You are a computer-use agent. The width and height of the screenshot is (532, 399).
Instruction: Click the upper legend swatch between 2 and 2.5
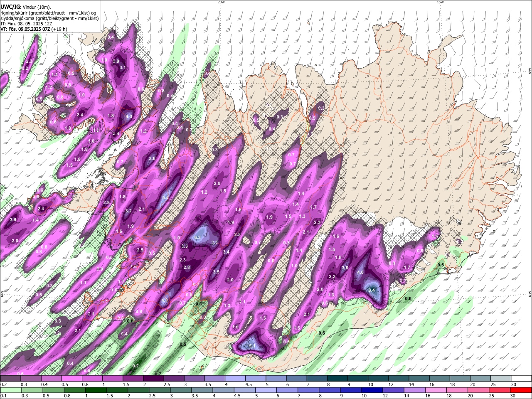pos(153,379)
